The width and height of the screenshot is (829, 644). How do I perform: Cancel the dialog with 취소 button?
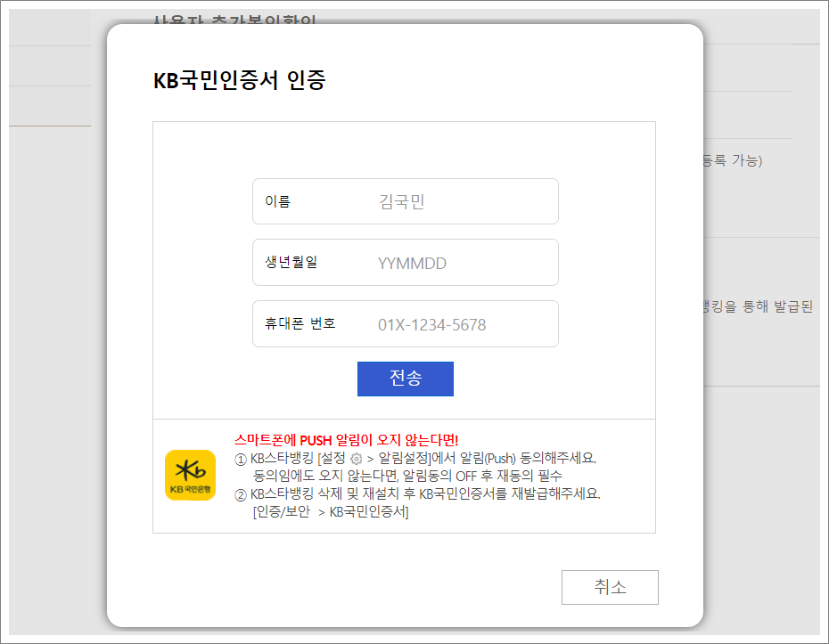click(610, 587)
